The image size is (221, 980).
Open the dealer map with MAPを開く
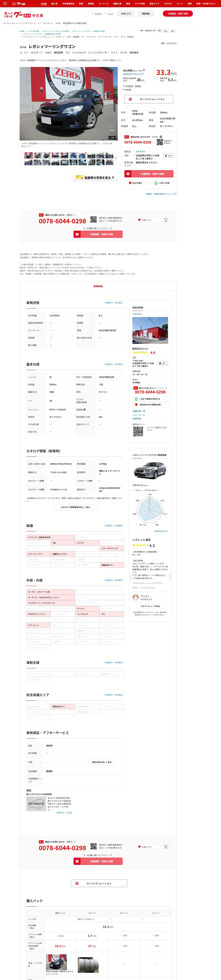[x=136, y=183]
